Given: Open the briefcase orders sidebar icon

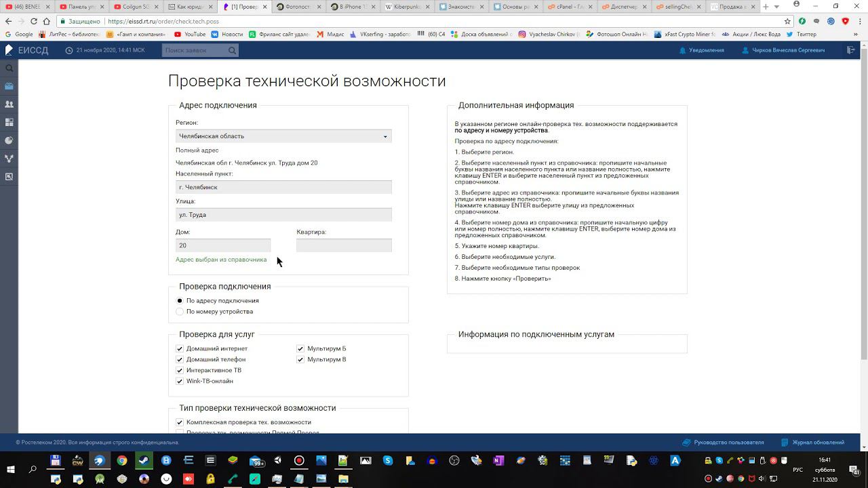Looking at the screenshot, I should 9,86.
